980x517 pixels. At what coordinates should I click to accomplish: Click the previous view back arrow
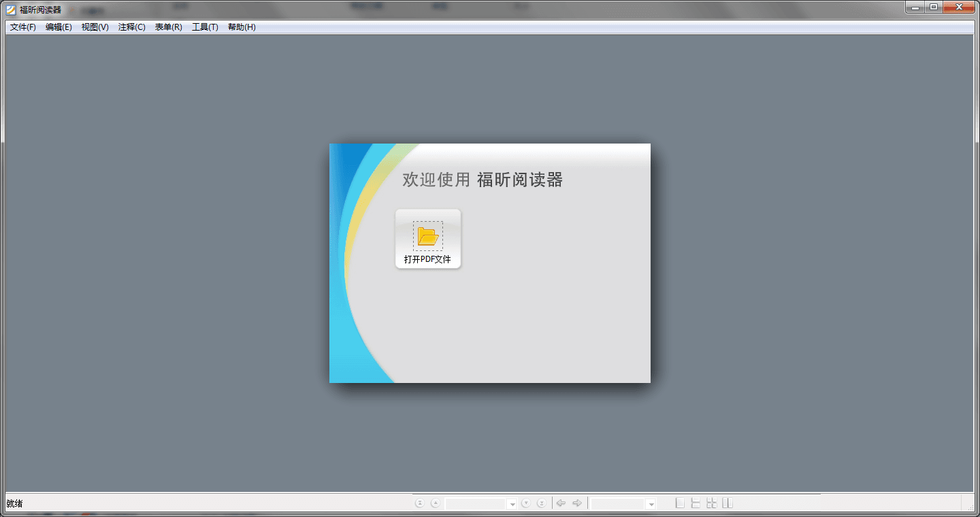coord(560,503)
